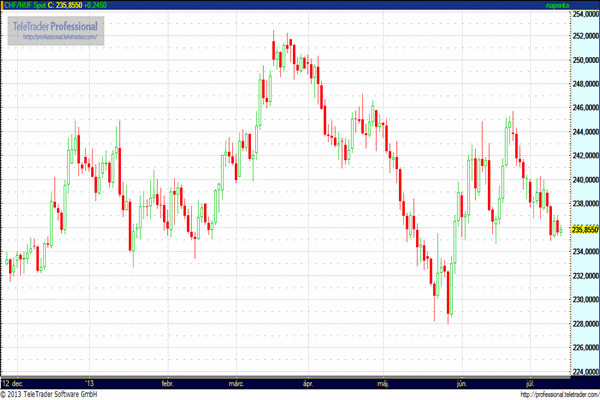Click the CHF/HUF Spot symbol label
The height and width of the screenshot is (400, 600).
pyautogui.click(x=25, y=5)
